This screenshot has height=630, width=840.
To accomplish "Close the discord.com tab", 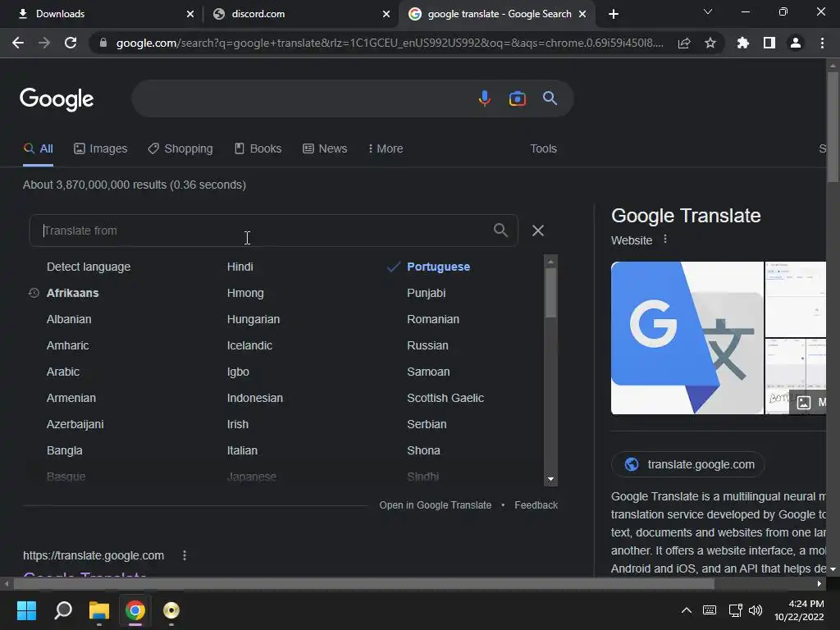I will (386, 14).
